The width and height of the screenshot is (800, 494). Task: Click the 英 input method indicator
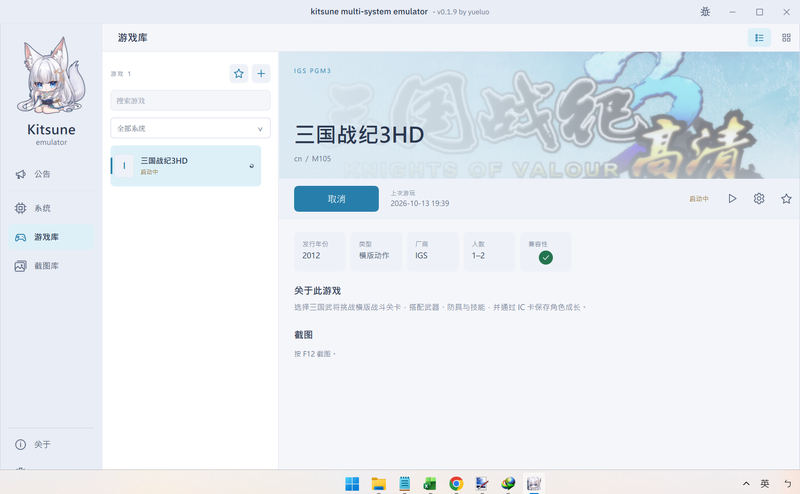pos(765,483)
